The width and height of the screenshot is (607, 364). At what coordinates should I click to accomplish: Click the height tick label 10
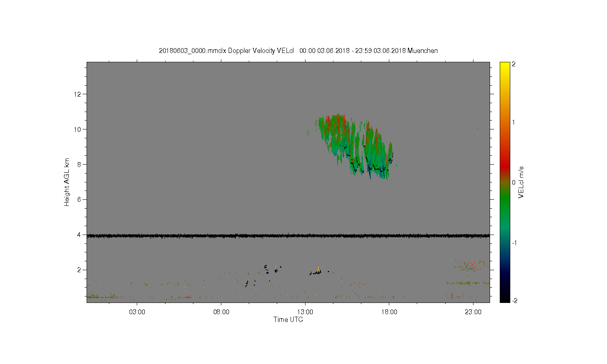78,129
